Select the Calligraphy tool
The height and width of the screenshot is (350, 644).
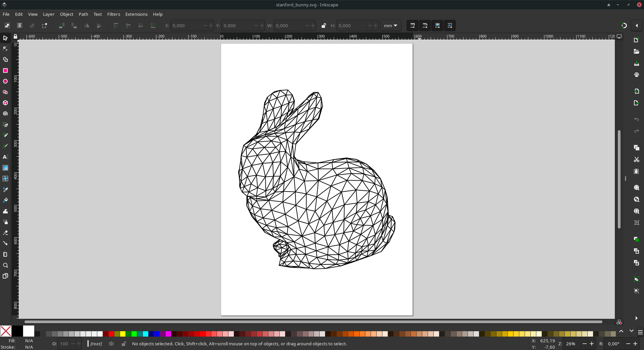[x=5, y=146]
